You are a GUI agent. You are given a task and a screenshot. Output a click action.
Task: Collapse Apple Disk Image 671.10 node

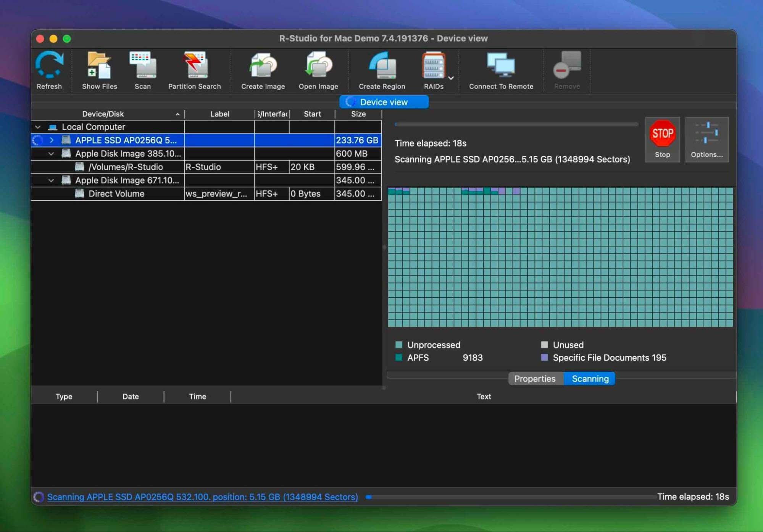pos(51,181)
